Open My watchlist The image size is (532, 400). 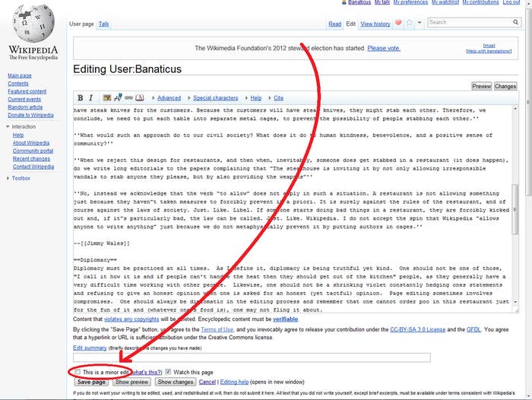(x=445, y=2)
